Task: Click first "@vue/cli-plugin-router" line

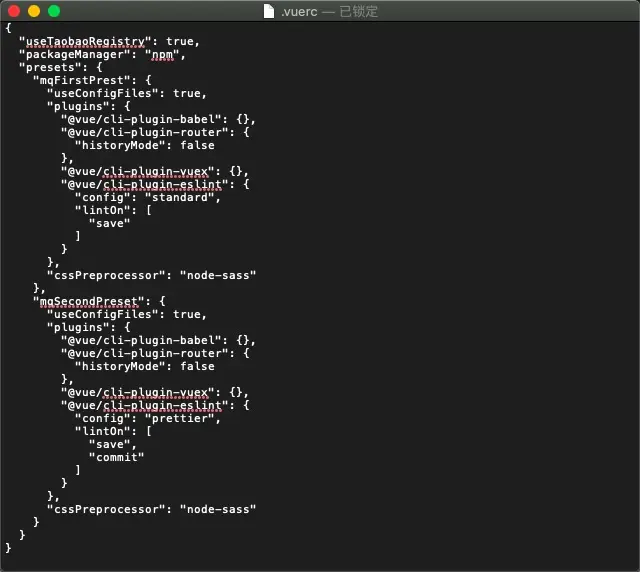Action: pos(155,133)
